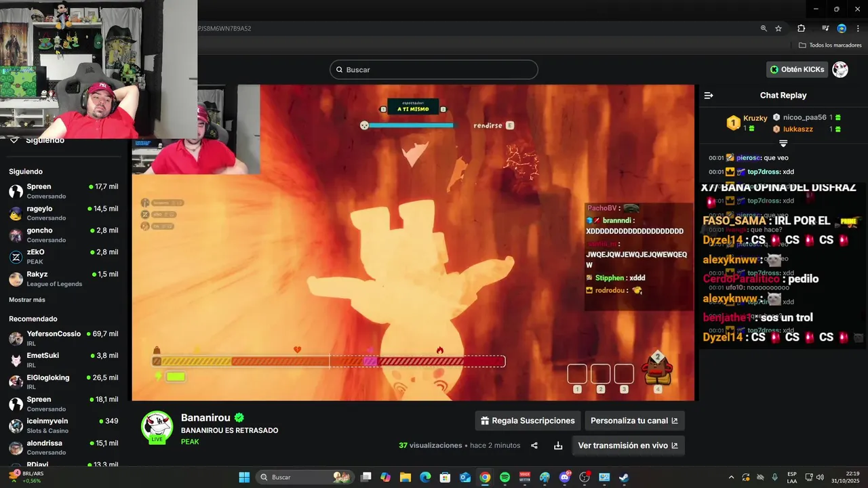868x488 pixels.
Task: Open the Chrome three-dot menu
Action: pos(857,28)
